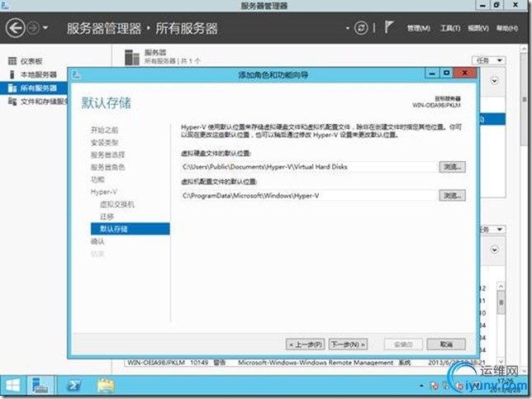Image resolution: width=532 pixels, height=399 pixels.
Task: Maximize the add roles wizard window
Action: [x=446, y=73]
